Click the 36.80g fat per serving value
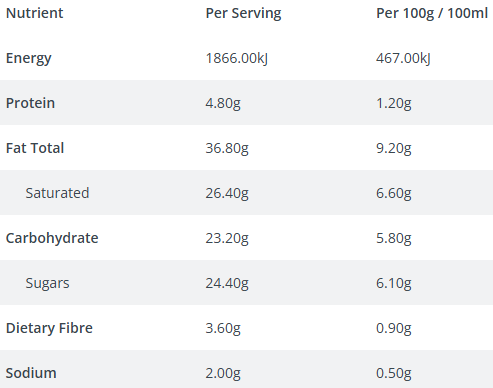 (227, 149)
